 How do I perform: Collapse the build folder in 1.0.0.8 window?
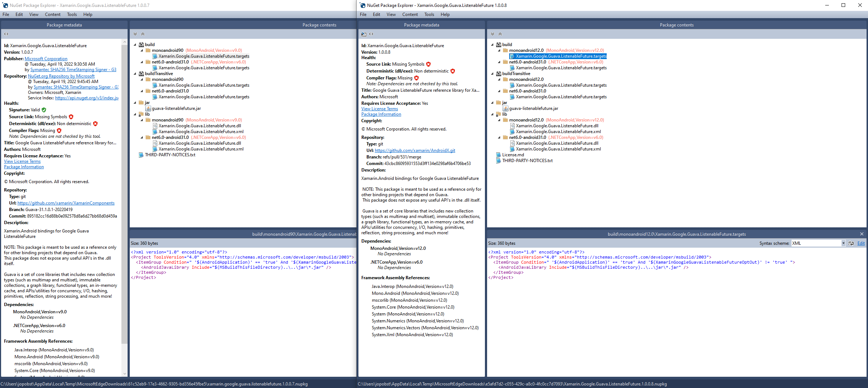492,45
